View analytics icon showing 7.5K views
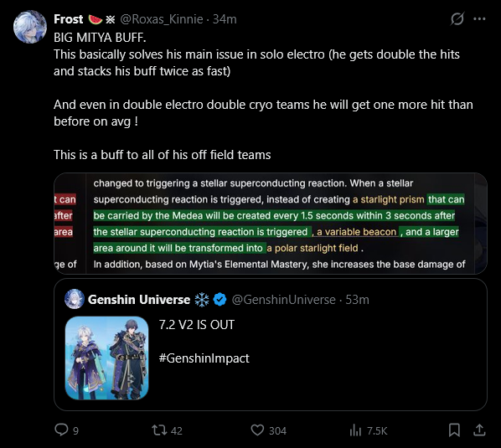 click(x=355, y=430)
